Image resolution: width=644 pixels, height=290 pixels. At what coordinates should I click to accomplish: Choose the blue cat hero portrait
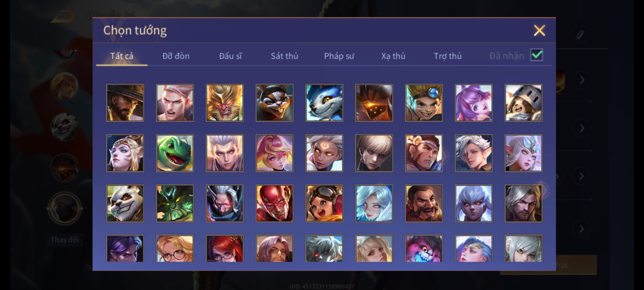click(324, 103)
